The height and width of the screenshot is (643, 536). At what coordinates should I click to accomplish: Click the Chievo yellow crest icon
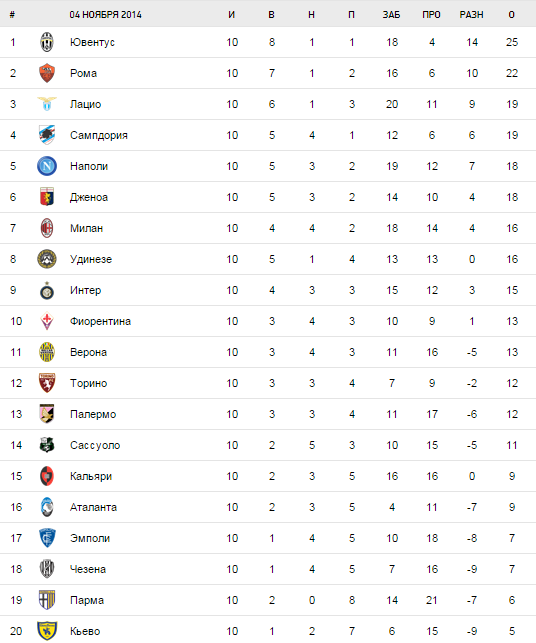pyautogui.click(x=47, y=631)
